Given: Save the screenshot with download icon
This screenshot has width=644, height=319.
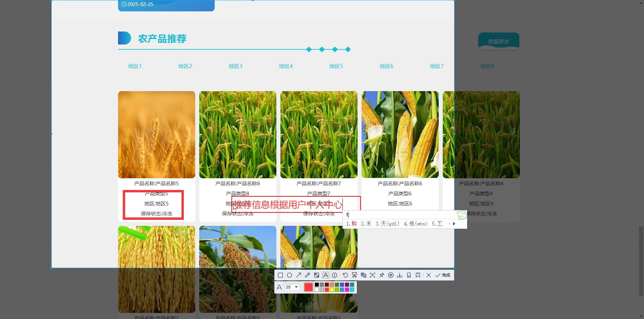Looking at the screenshot, I should coord(400,275).
